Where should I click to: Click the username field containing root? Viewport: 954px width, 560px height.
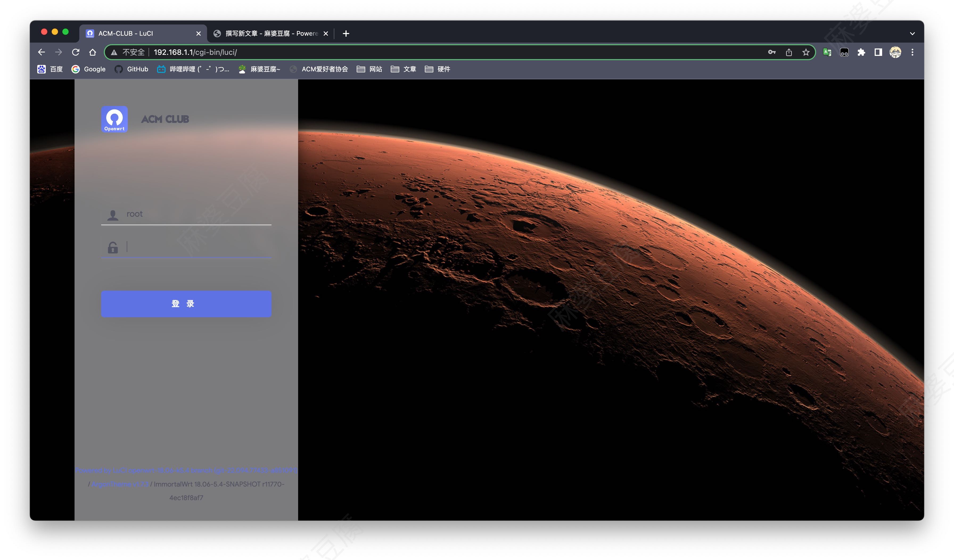186,214
